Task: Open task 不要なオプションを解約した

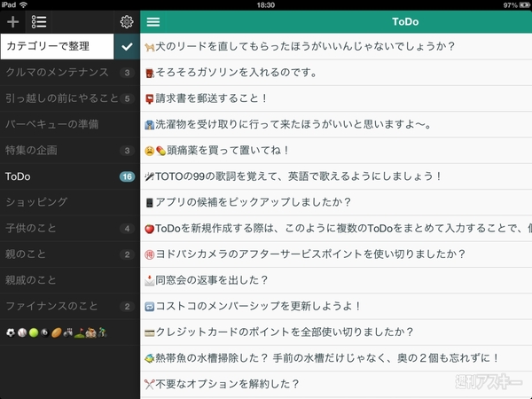Action: 336,384
